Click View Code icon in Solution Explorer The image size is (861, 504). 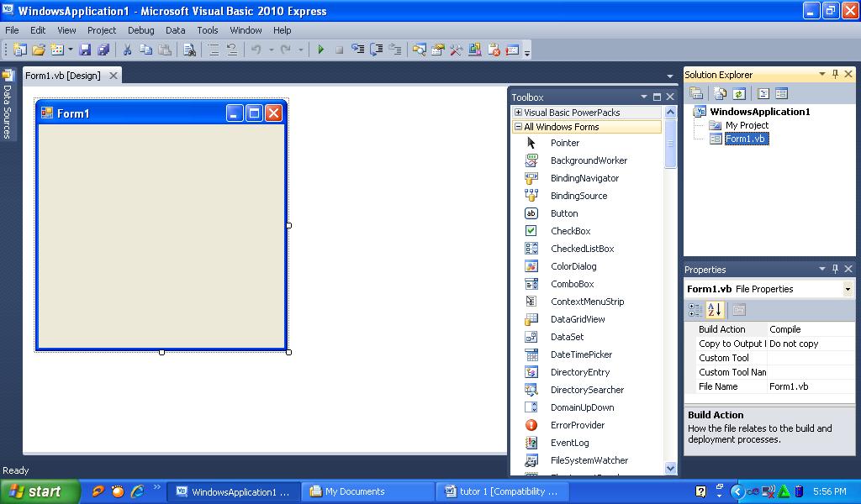pyautogui.click(x=763, y=93)
